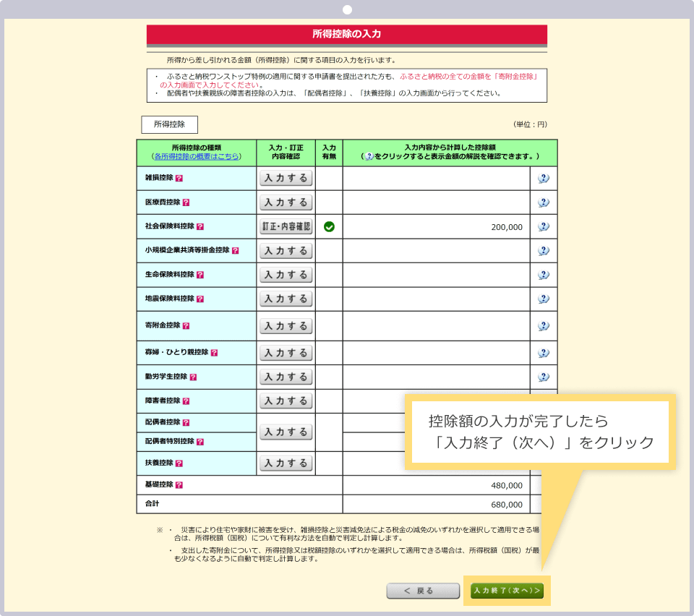The height and width of the screenshot is (616, 694).
Task: Click 入力する for 雑損控除
Action: pos(286,179)
